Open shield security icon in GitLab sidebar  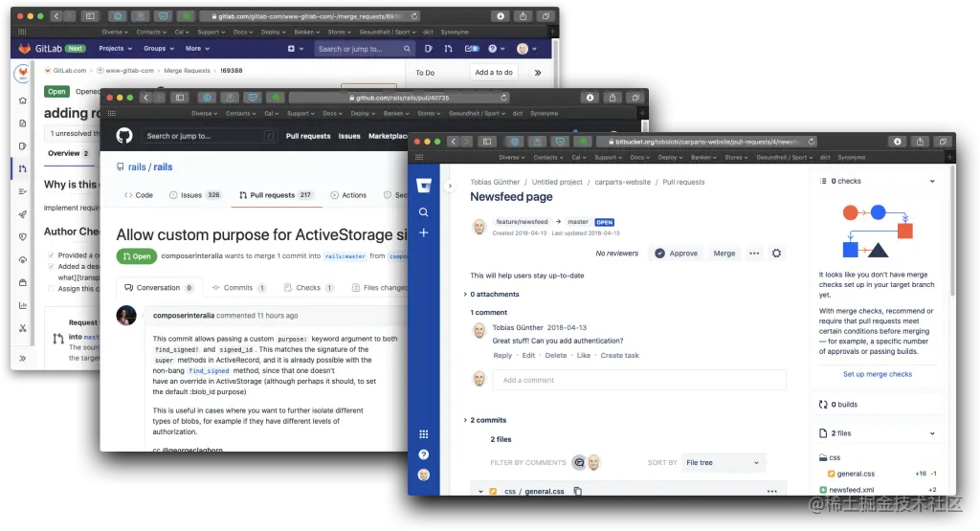tap(23, 236)
